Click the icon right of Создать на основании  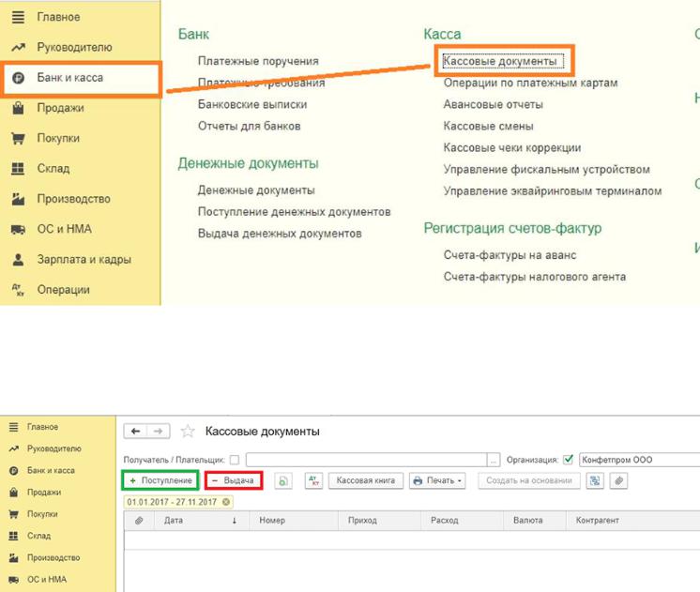point(595,480)
